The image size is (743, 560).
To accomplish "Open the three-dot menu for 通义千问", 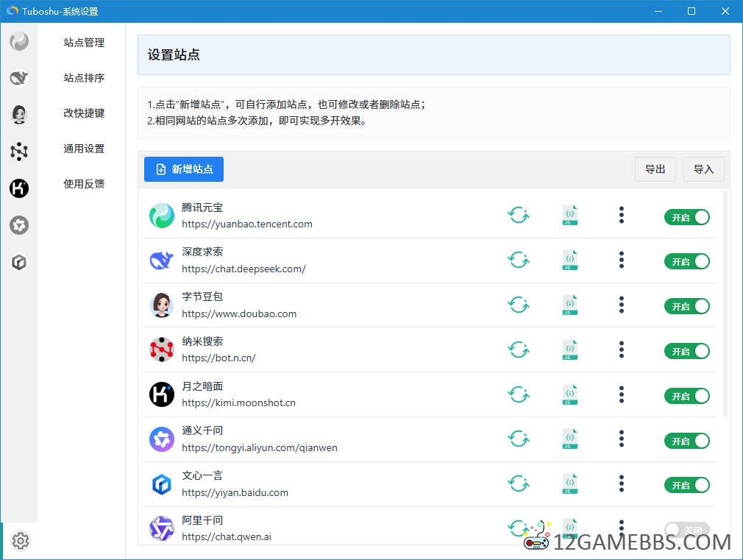I will pos(622,439).
